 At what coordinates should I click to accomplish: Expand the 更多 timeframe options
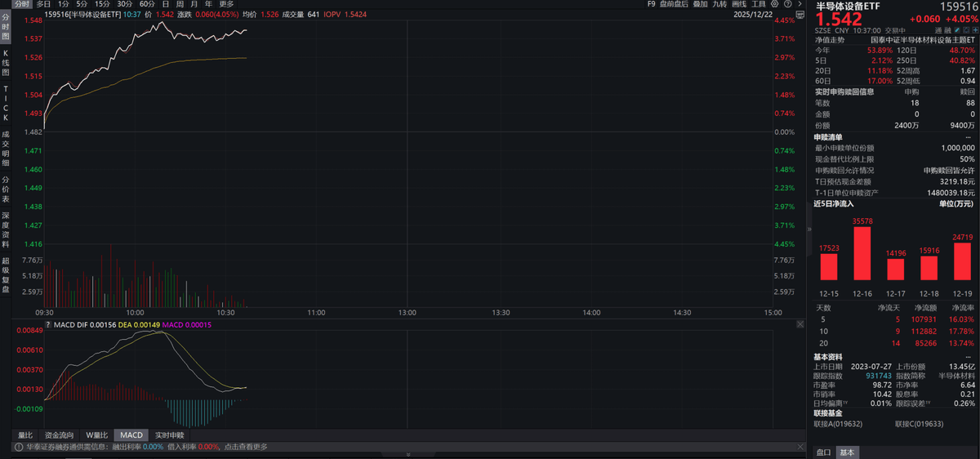coord(226,4)
